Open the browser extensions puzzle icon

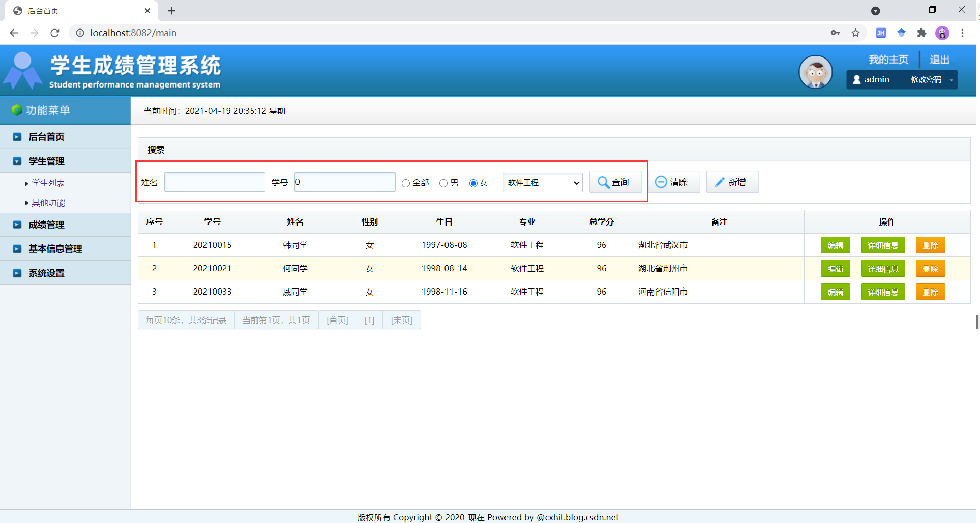click(x=922, y=33)
